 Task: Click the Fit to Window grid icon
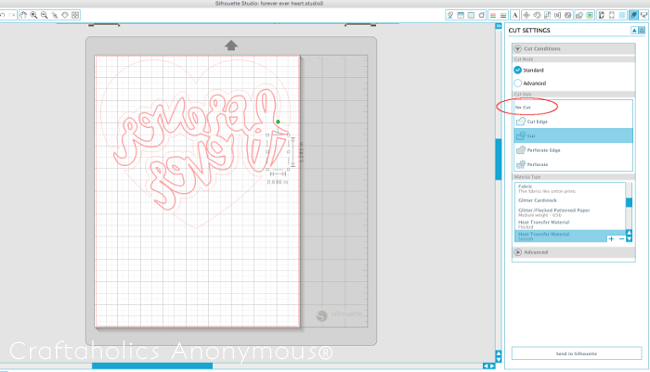[75, 15]
